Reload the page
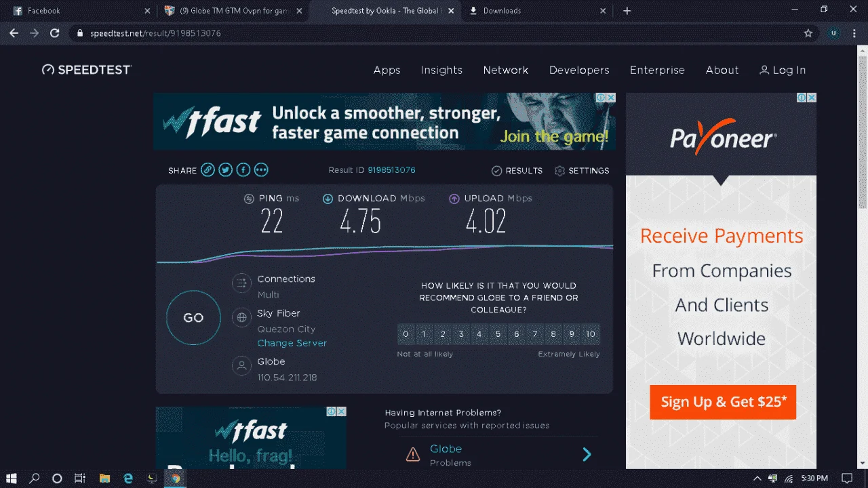Image resolution: width=868 pixels, height=488 pixels. (55, 33)
